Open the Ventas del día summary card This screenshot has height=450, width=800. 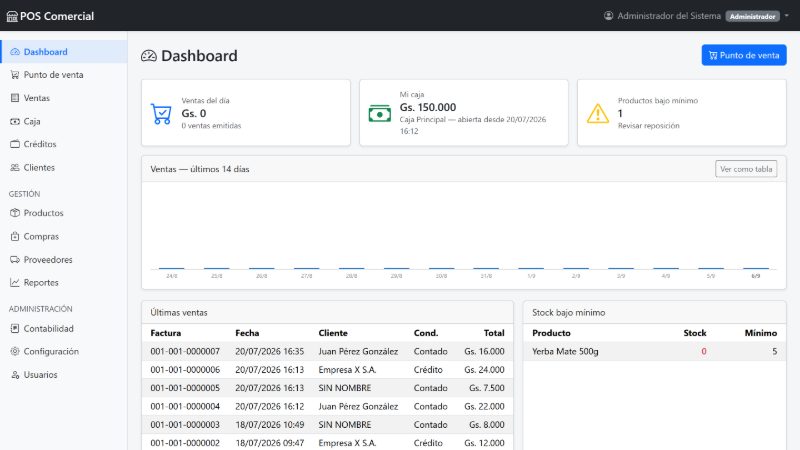pos(246,113)
